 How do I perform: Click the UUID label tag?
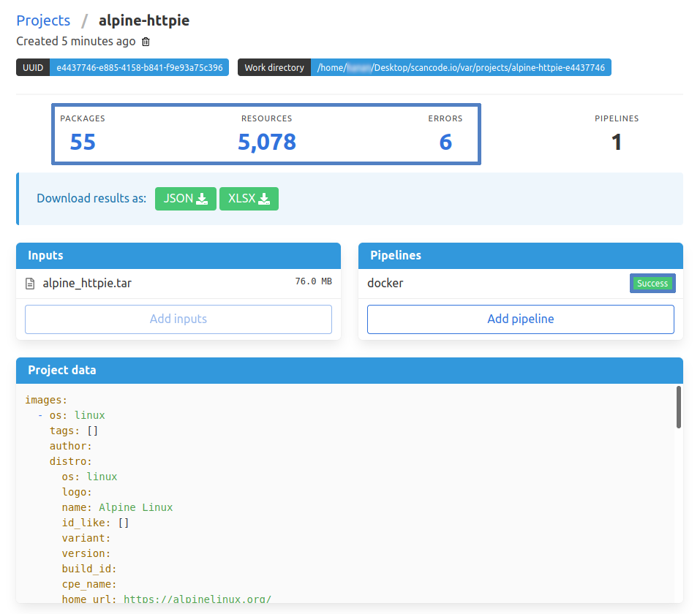[33, 67]
